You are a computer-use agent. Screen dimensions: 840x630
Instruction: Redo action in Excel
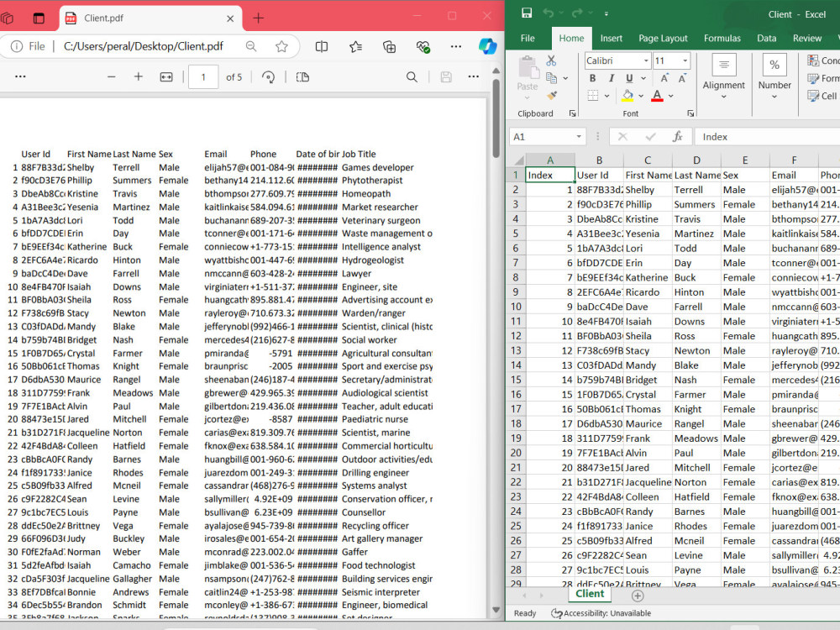tap(576, 13)
